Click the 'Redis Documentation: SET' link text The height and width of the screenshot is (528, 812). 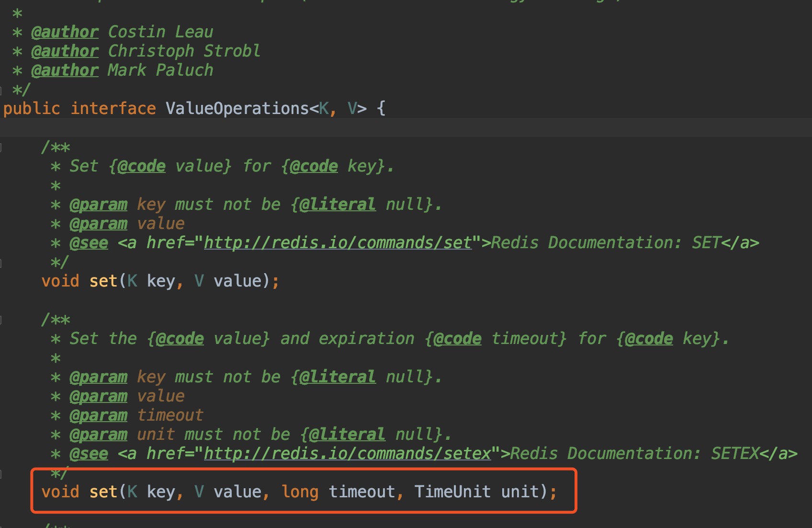coord(606,243)
